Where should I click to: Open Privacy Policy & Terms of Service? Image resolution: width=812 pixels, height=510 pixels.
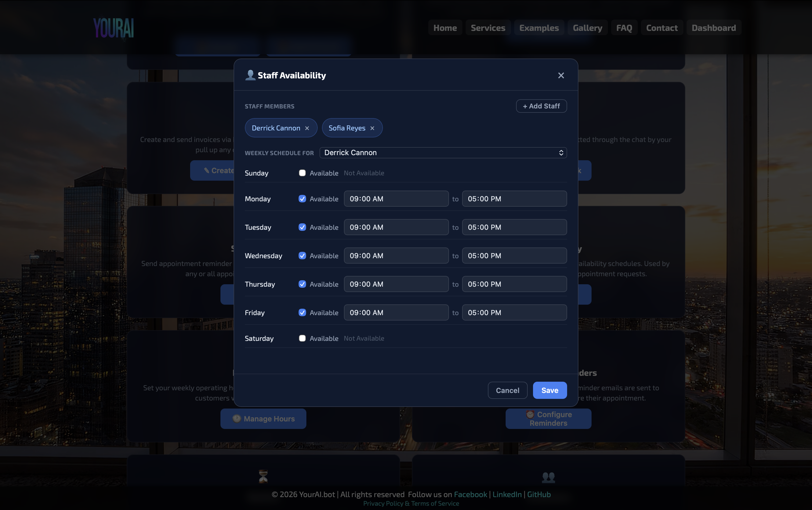[411, 504]
